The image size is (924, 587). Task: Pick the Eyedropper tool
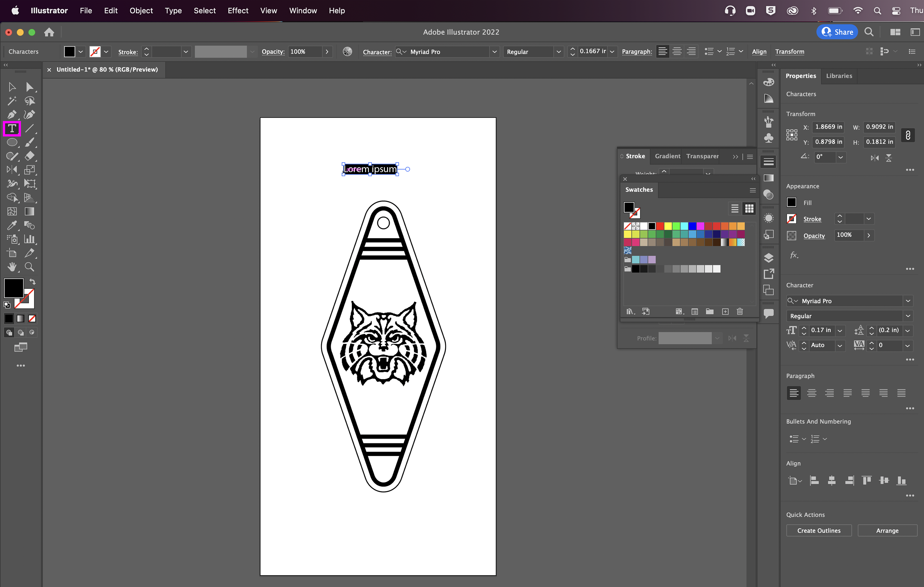coord(12,225)
